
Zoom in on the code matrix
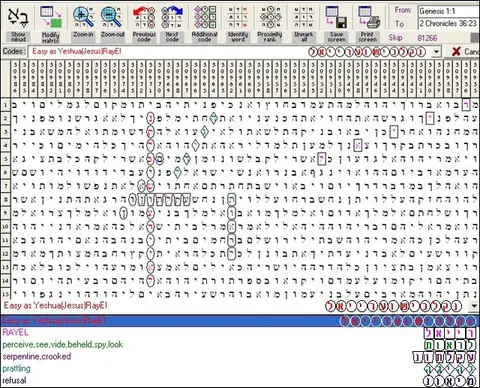[83, 17]
